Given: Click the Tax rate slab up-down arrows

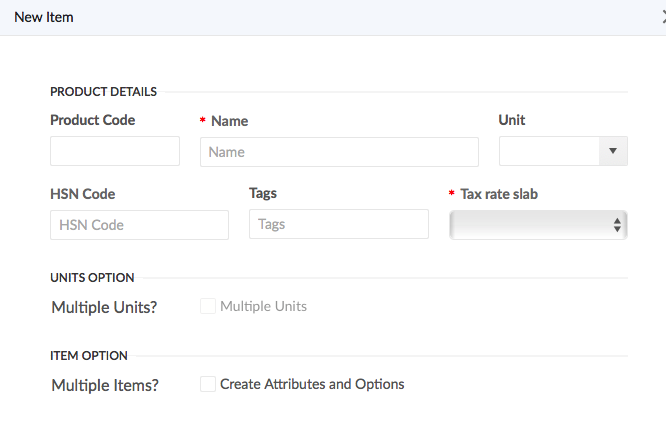Looking at the screenshot, I should pos(617,225).
